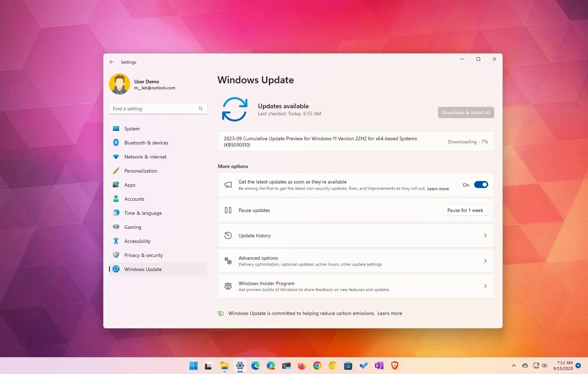Open Personalization category
Screen dimensions: 588x374
[x=158, y=171]
